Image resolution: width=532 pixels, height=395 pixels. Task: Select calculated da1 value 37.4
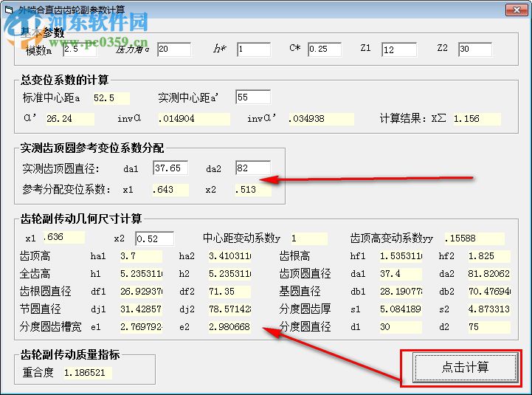click(x=401, y=274)
